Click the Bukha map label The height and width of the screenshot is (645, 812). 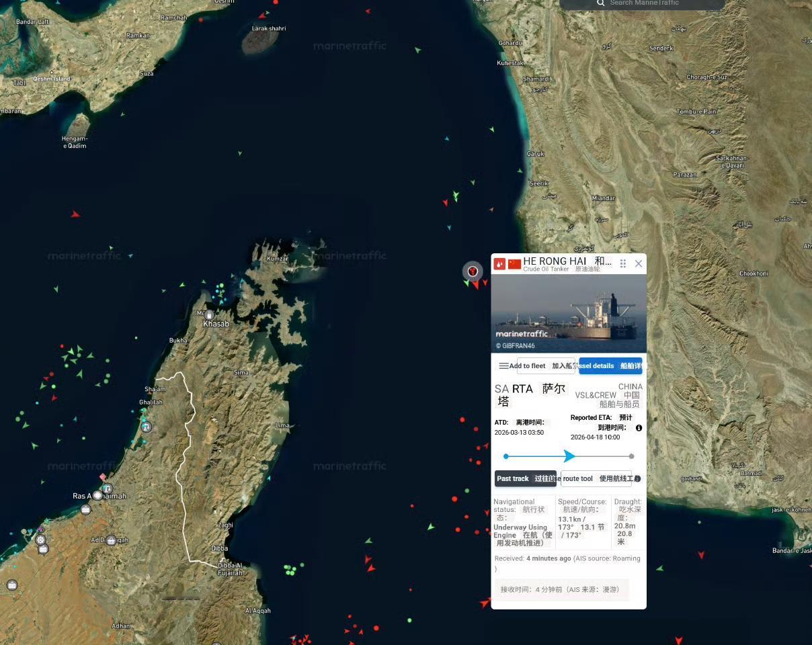(178, 341)
